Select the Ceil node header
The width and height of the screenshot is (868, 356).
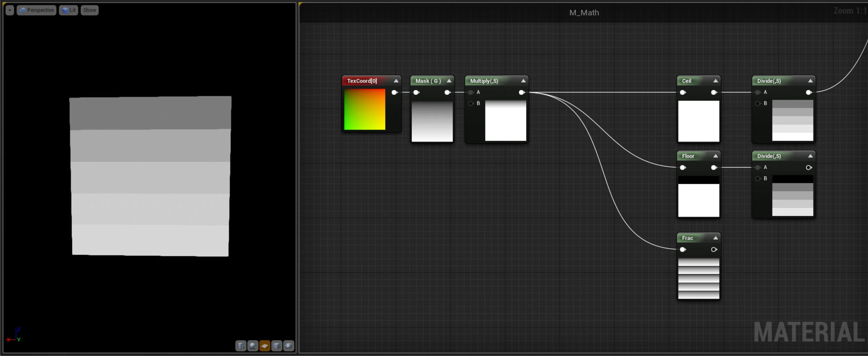point(686,80)
